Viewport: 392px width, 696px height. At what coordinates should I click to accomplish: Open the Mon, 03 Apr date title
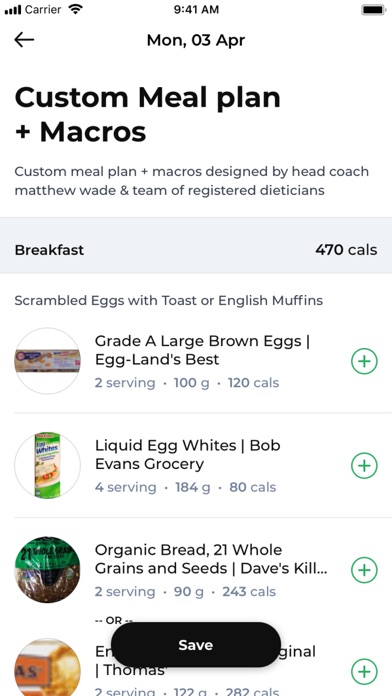[196, 40]
